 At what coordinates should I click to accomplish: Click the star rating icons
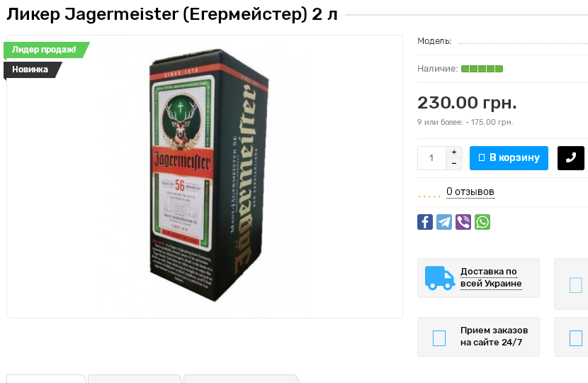pos(429,193)
